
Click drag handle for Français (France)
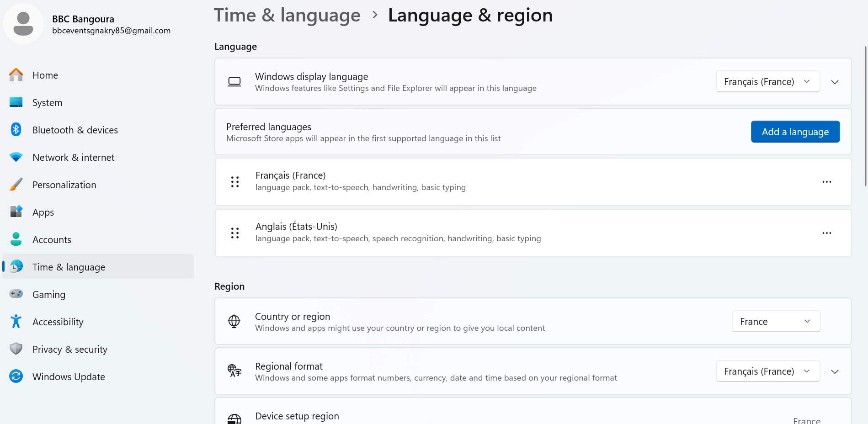[235, 182]
